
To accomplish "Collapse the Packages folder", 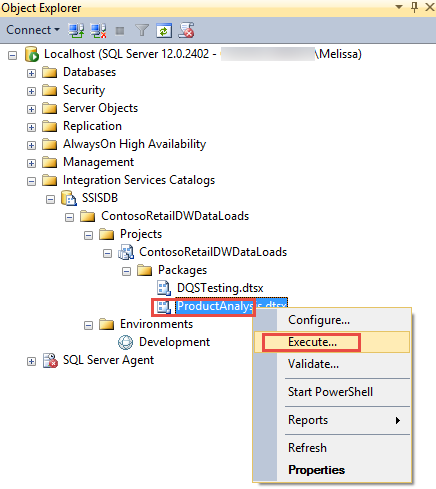I will (126, 271).
